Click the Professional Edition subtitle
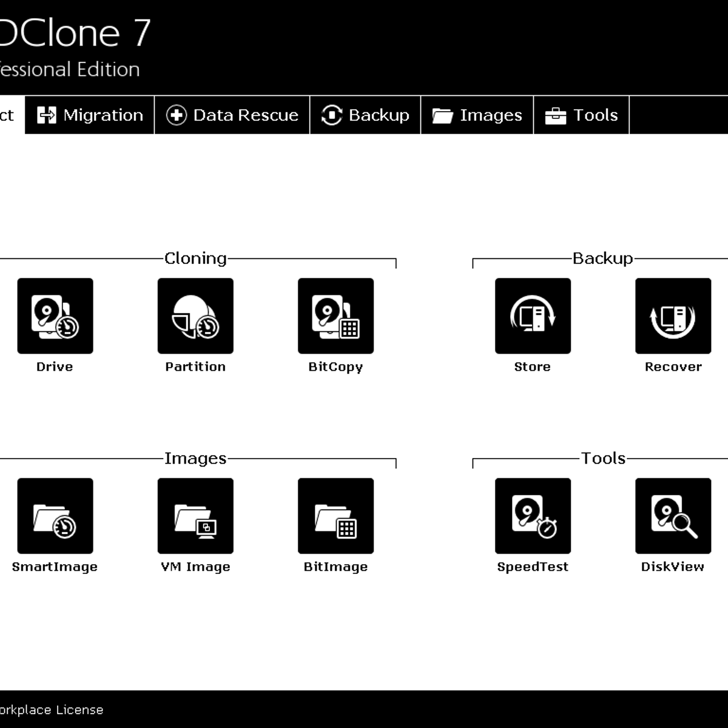 (x=70, y=69)
